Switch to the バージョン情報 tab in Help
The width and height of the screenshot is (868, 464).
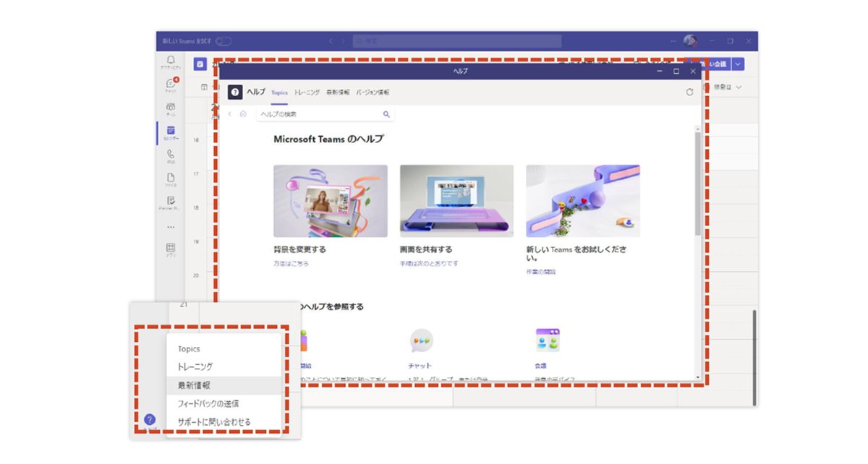click(373, 93)
